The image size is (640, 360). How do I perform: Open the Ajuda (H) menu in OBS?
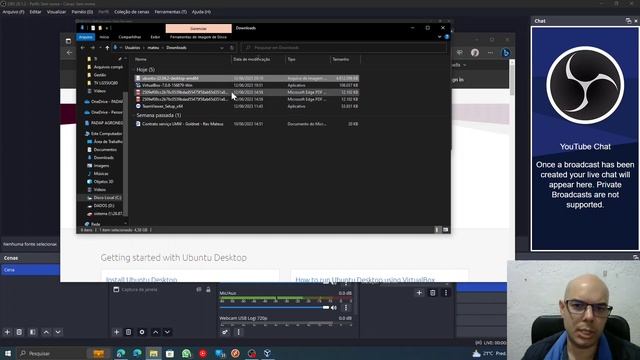tap(201, 12)
